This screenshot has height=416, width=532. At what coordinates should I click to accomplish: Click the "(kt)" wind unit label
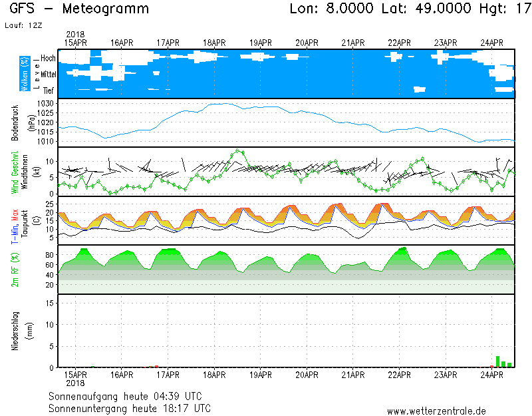(x=37, y=172)
